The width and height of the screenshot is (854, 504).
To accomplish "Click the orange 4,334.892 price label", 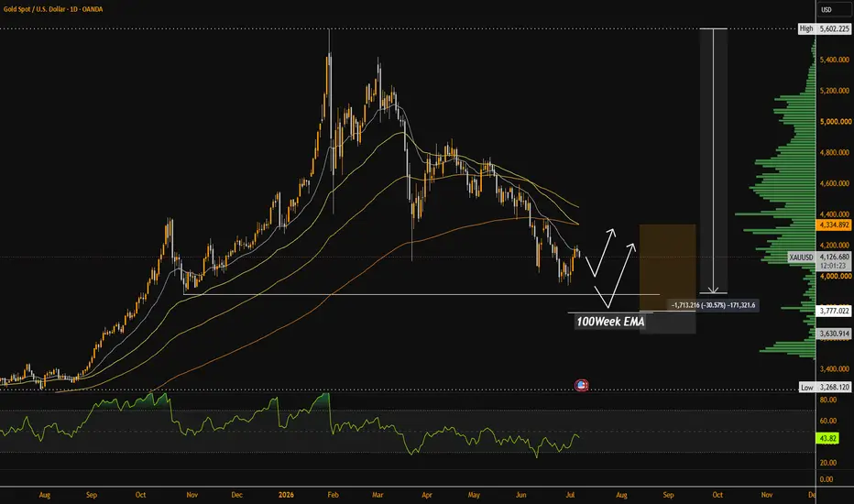I will [834, 225].
